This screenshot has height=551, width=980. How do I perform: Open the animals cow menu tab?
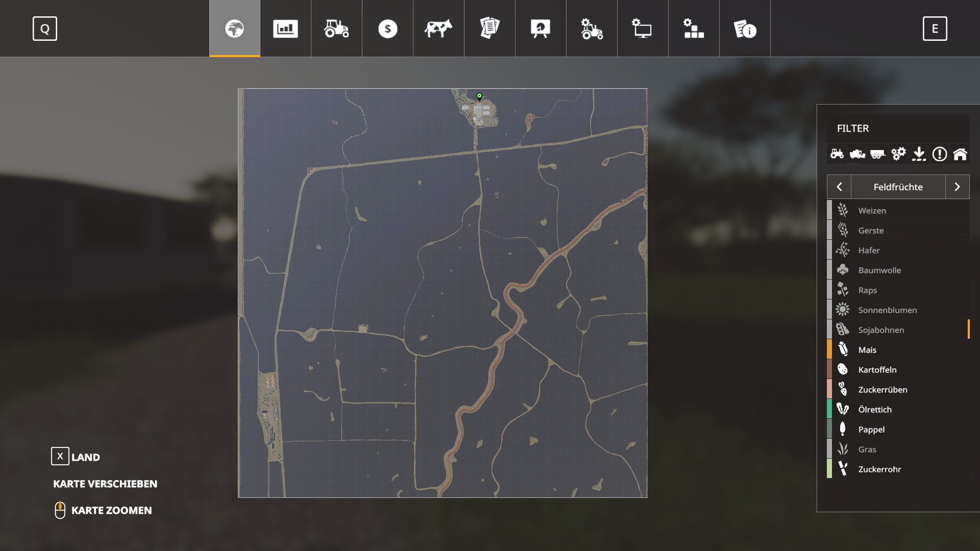pyautogui.click(x=438, y=29)
